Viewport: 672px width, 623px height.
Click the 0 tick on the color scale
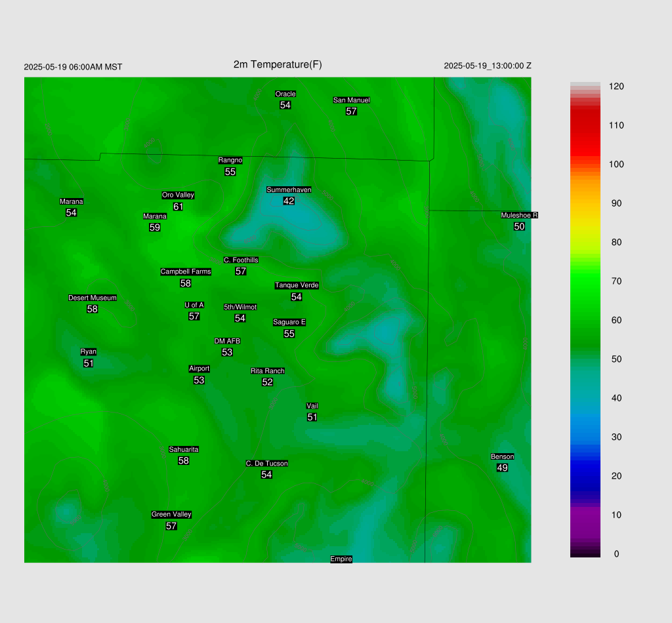[616, 554]
